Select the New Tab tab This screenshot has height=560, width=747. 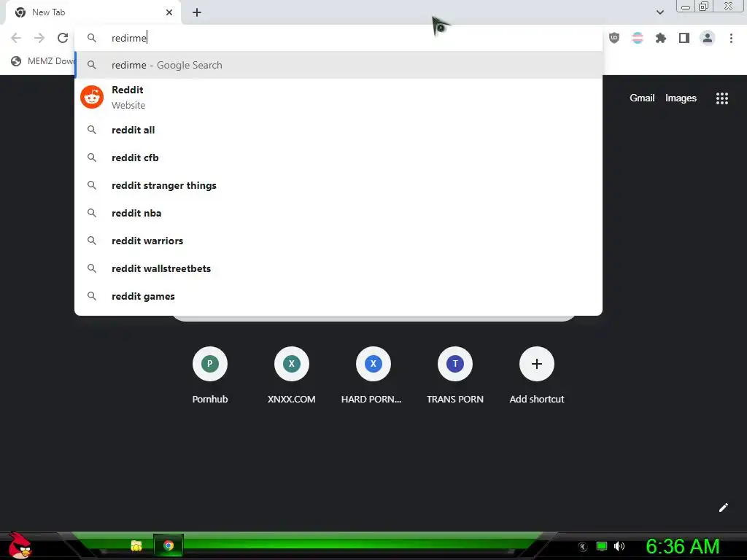(93, 12)
